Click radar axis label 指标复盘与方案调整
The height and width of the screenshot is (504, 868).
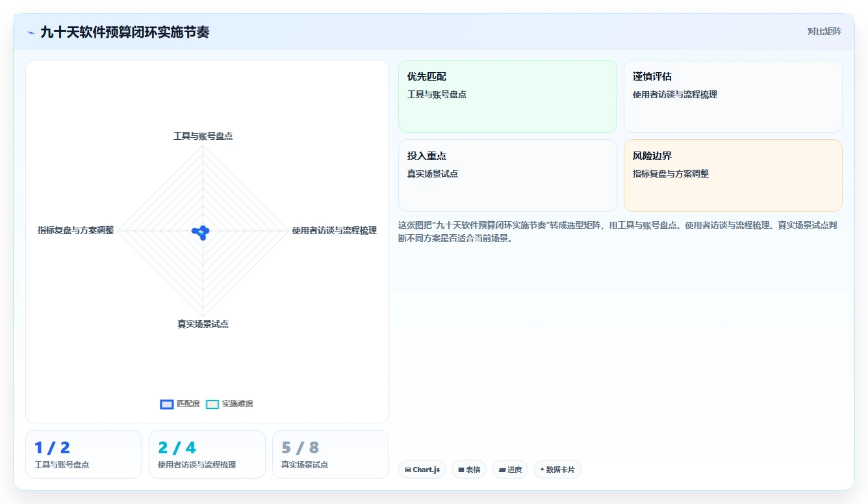75,230
